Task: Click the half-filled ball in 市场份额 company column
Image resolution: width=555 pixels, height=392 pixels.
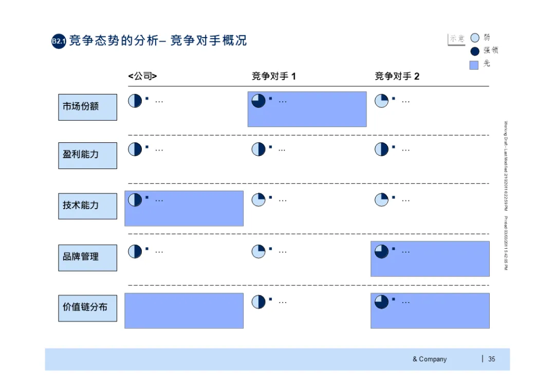Action: pos(135,101)
